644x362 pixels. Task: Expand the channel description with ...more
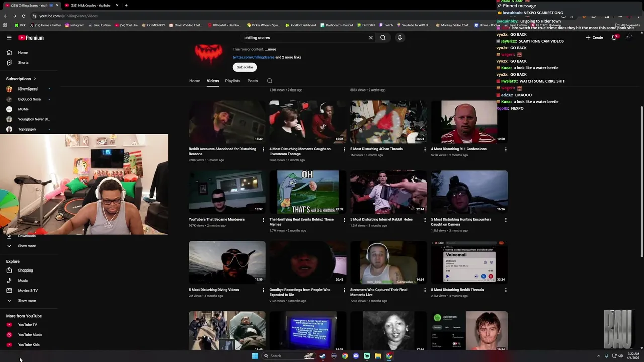tap(270, 49)
